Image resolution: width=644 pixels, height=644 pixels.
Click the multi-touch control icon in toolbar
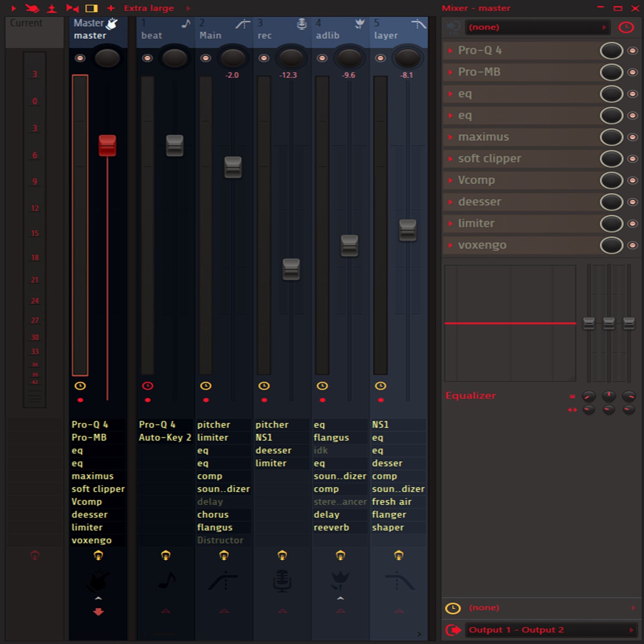tap(32, 8)
